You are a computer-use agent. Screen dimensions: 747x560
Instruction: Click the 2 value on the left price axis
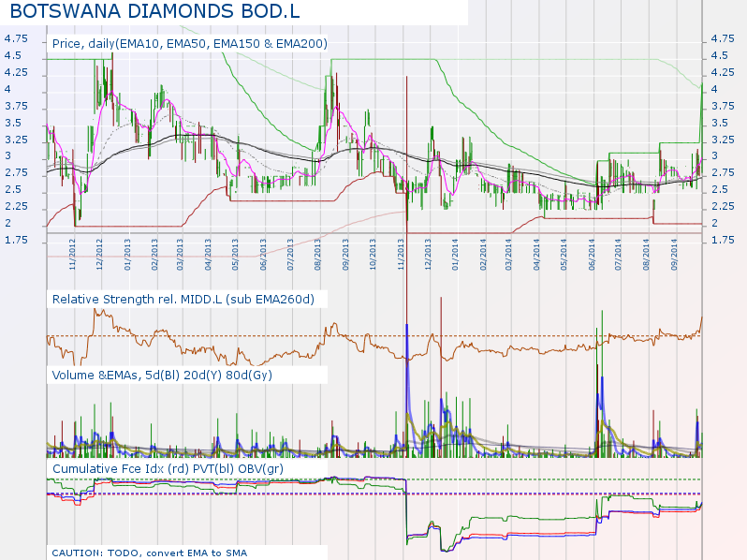7,223
